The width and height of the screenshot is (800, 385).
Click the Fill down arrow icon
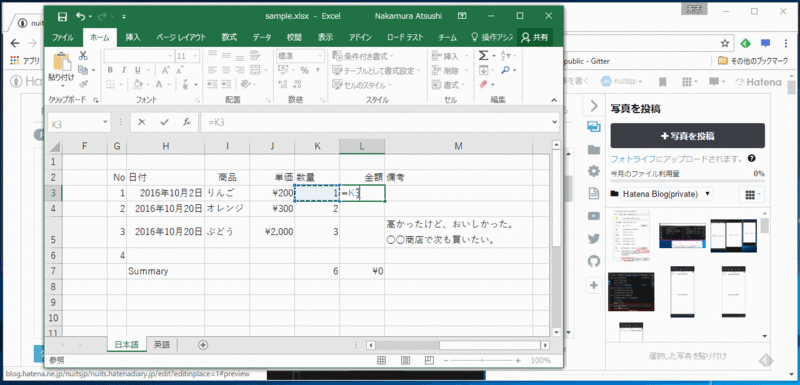[x=483, y=70]
